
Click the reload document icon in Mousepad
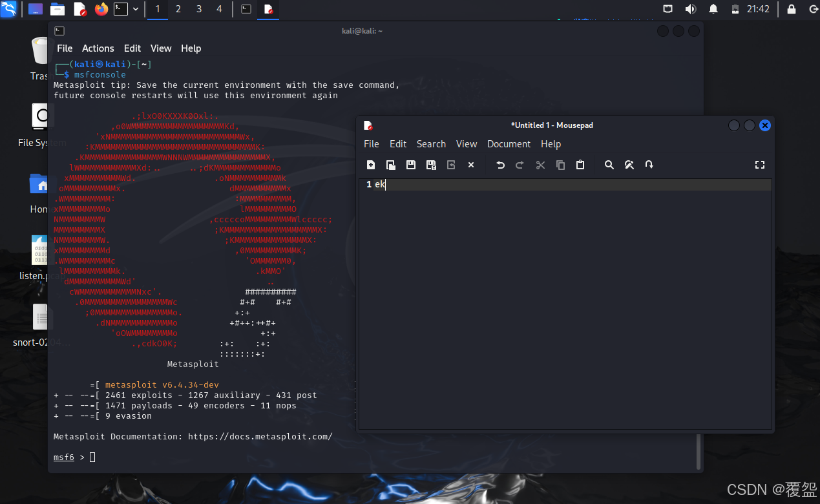(x=451, y=165)
